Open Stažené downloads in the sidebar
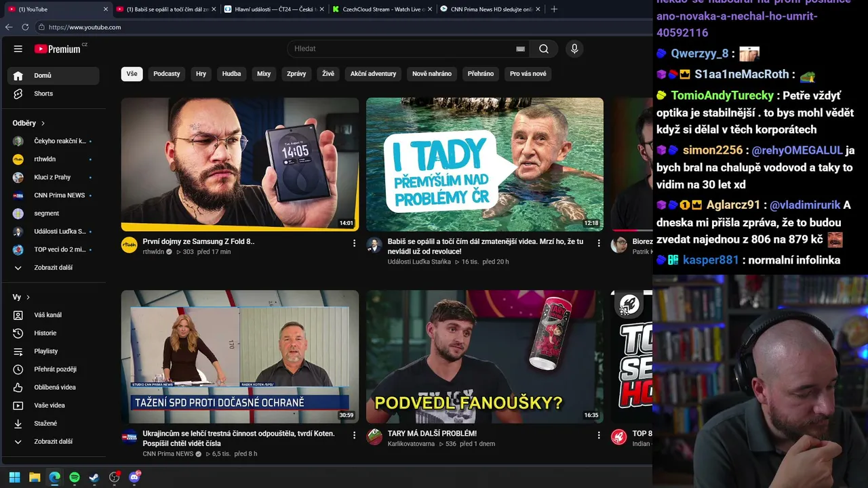The width and height of the screenshot is (868, 488). [x=53, y=424]
